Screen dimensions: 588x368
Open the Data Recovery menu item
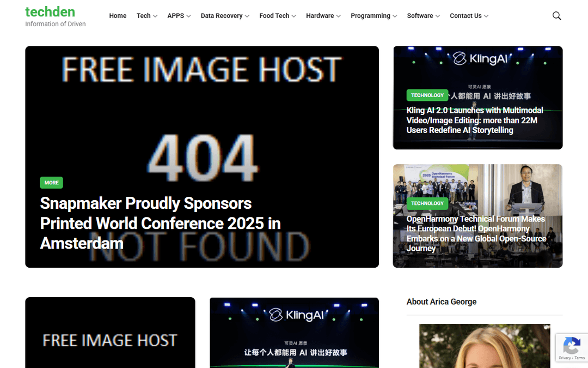click(x=222, y=16)
